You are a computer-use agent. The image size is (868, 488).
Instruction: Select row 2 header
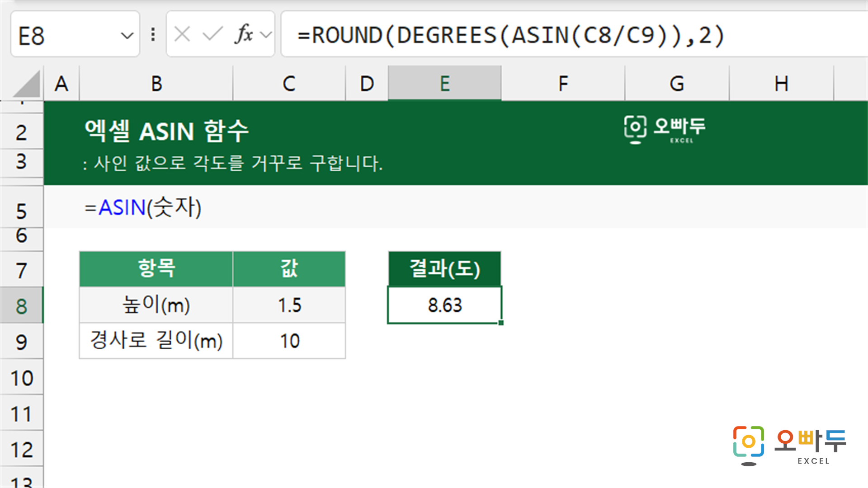(x=21, y=132)
